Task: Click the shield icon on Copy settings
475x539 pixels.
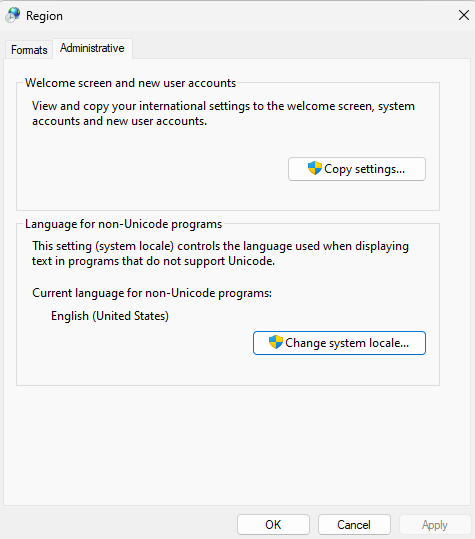Action: coord(314,168)
